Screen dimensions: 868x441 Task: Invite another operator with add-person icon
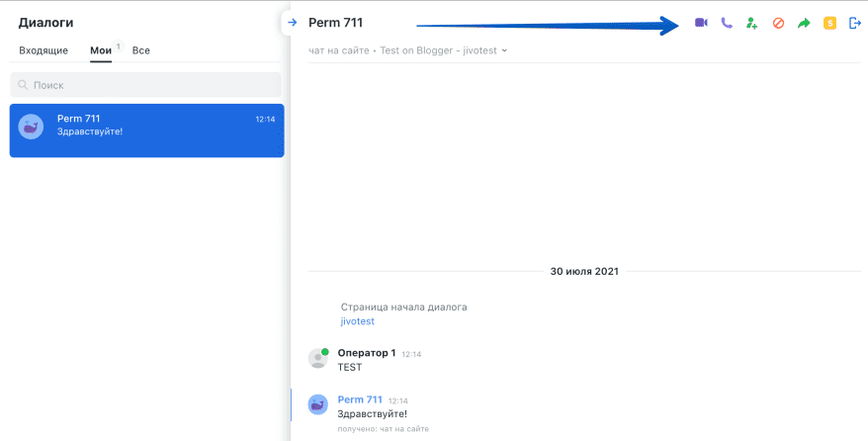pos(751,23)
